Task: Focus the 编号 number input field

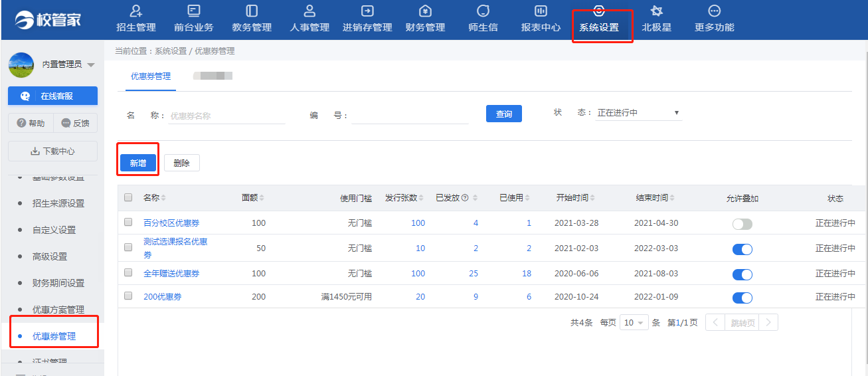Action: pos(410,116)
